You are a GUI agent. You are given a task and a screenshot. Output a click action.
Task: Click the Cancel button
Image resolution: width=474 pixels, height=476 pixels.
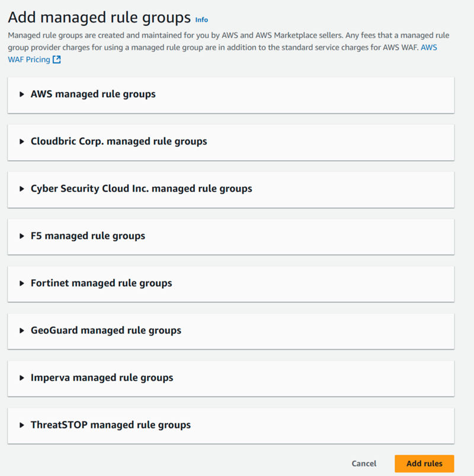coord(364,464)
